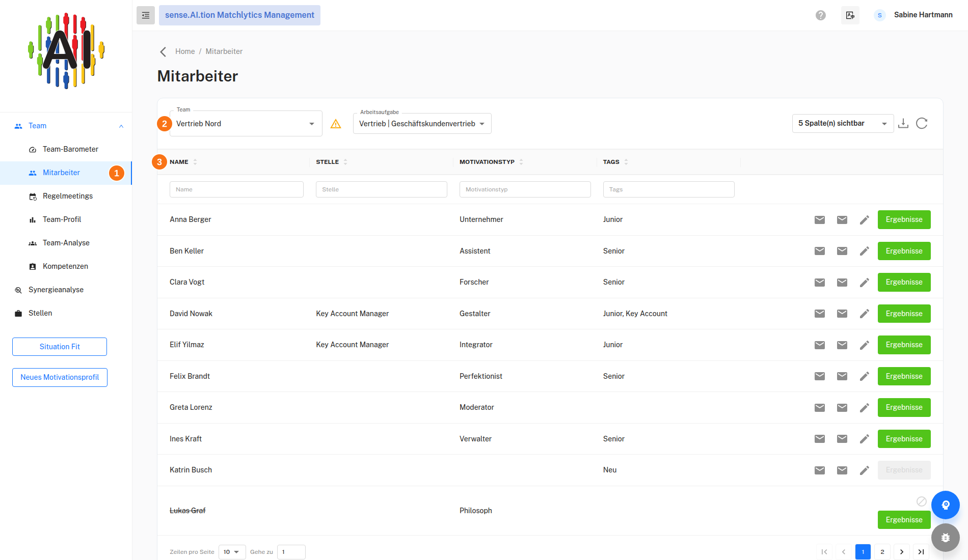Click the warning triangle beside Team dropdown
968x560 pixels.
click(336, 124)
